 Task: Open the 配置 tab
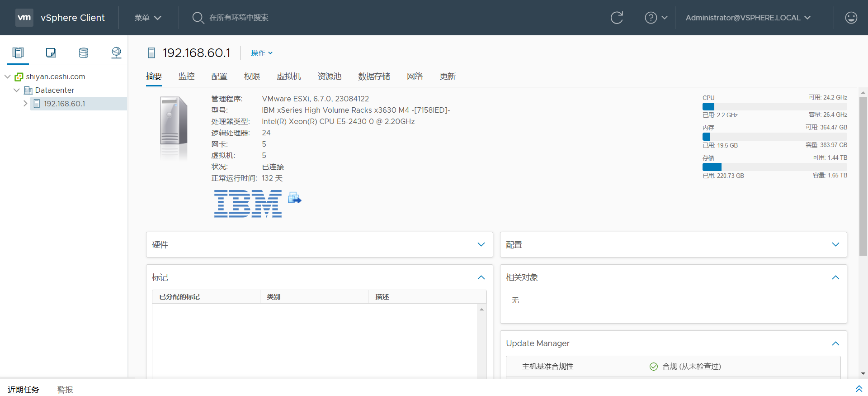point(219,76)
